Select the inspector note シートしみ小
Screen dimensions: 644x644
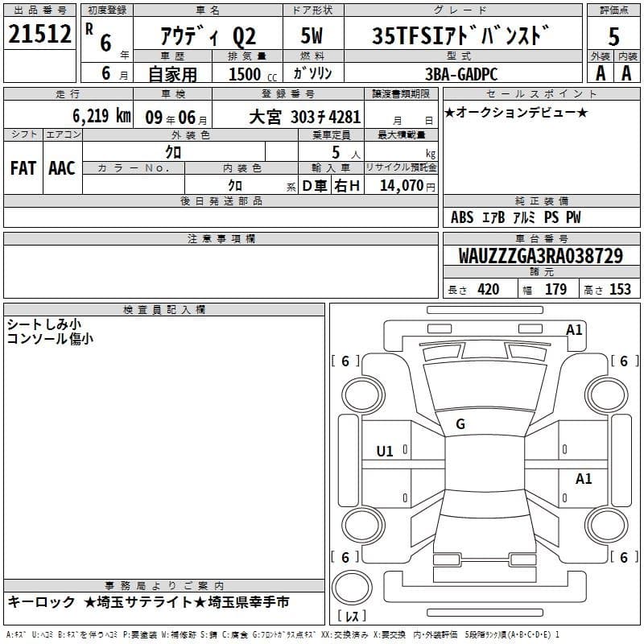pos(44,324)
